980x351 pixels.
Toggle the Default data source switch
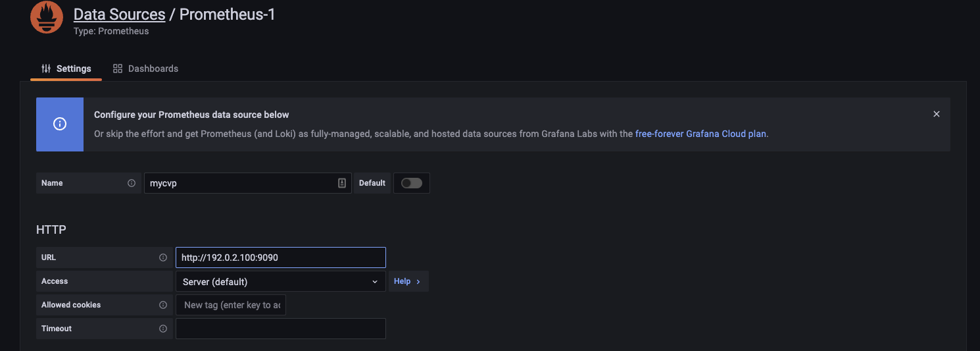(x=412, y=183)
